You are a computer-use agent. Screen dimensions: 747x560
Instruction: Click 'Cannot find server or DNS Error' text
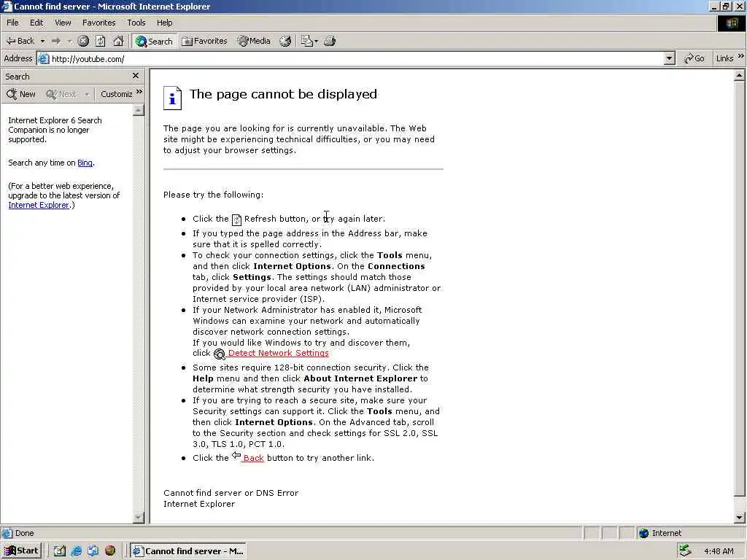click(x=231, y=493)
